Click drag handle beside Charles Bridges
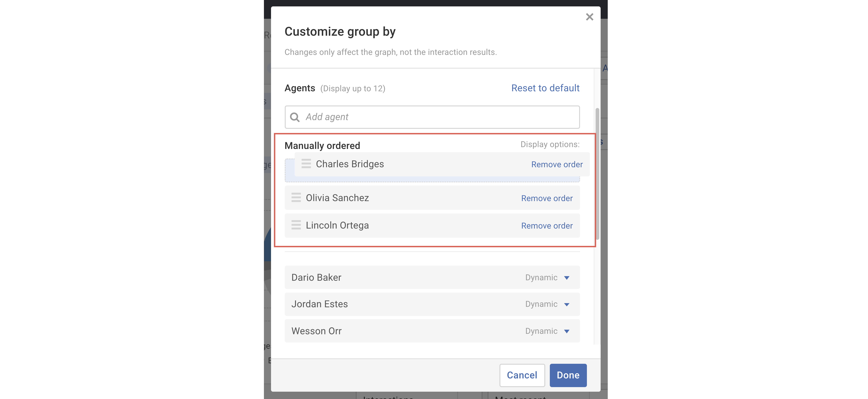Image resolution: width=868 pixels, height=399 pixels. tap(306, 164)
